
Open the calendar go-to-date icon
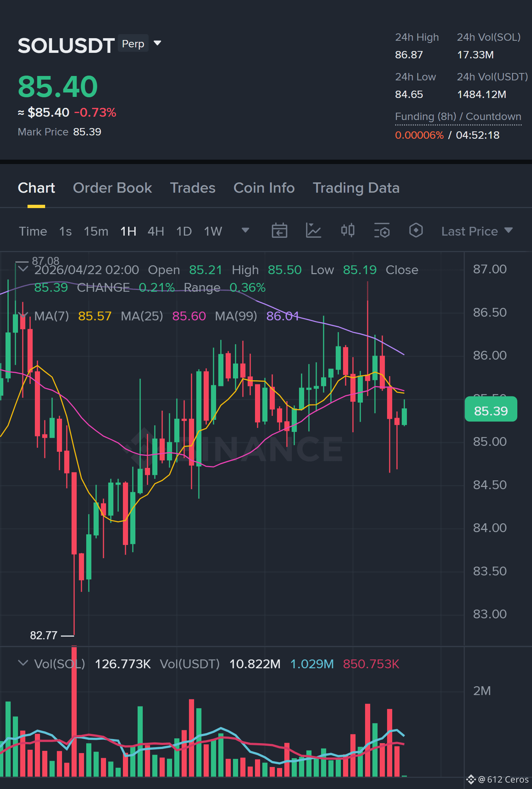279,231
